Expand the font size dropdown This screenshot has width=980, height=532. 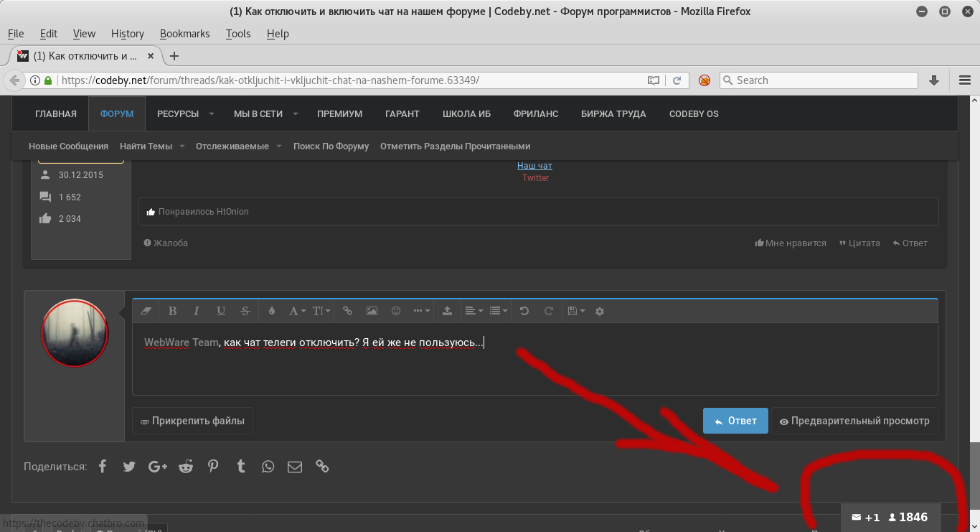click(321, 311)
